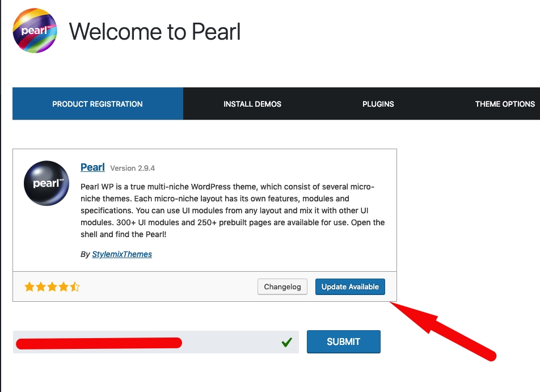Click the green checkmark validation icon
The width and height of the screenshot is (540, 392).
click(x=286, y=342)
